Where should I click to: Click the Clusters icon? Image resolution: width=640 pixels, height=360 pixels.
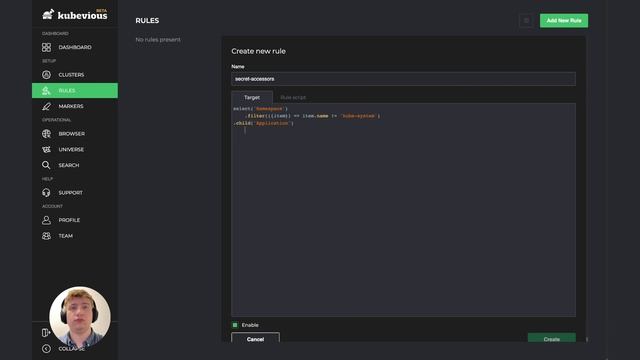47,75
